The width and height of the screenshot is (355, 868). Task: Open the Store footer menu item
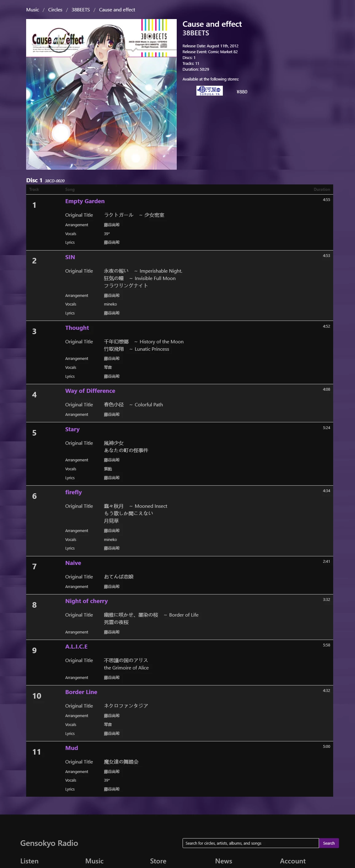click(x=158, y=861)
